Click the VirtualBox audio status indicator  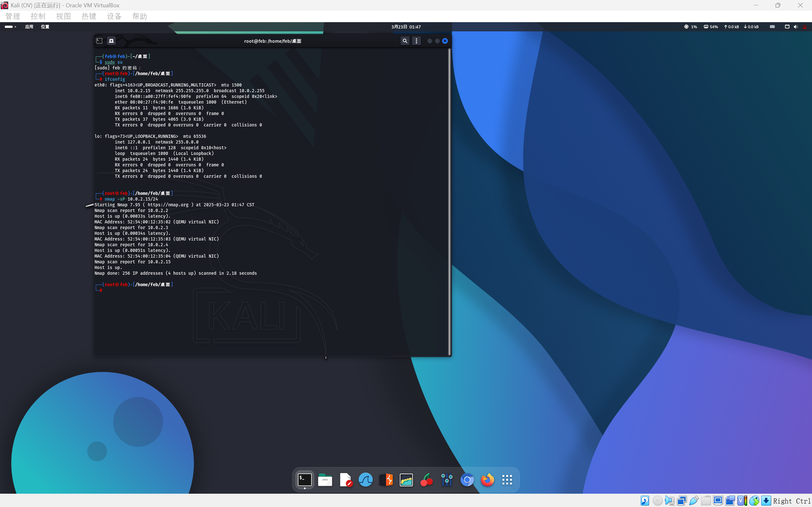[x=670, y=501]
